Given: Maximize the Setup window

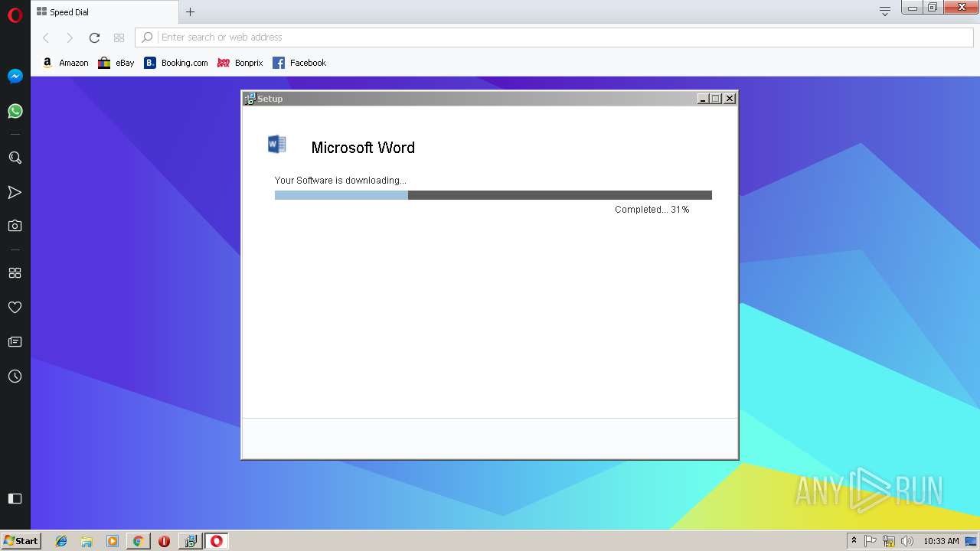Looking at the screenshot, I should (x=716, y=99).
